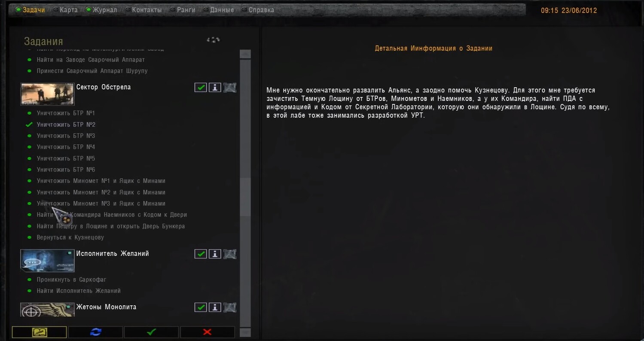
Task: Toggle green checkmark box for Сектор Обстрела
Action: click(201, 88)
